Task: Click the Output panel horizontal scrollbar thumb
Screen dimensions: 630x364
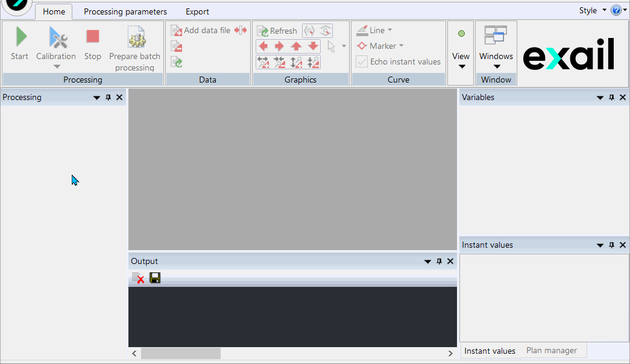Action: (181, 354)
